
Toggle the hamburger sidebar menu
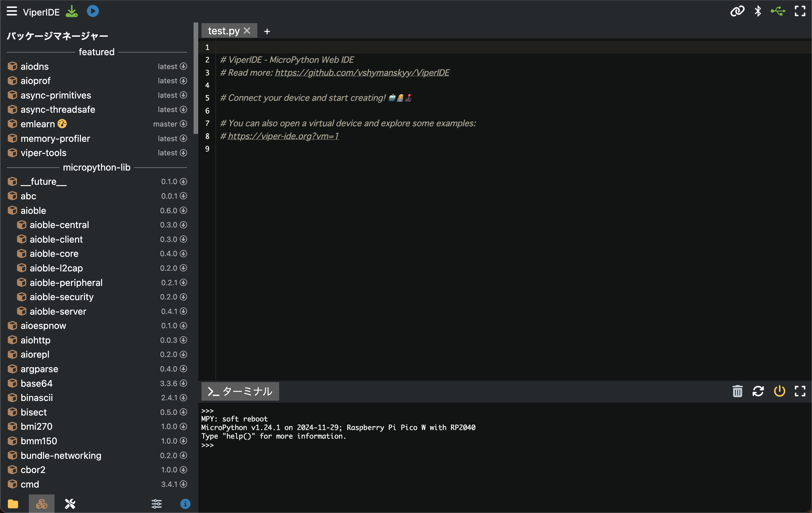click(12, 12)
